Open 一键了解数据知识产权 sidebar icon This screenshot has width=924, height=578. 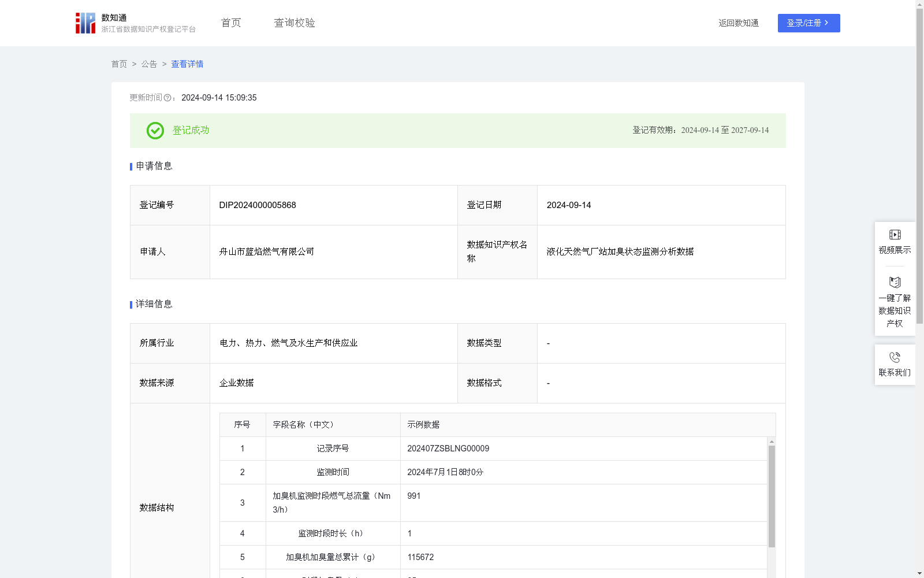pyautogui.click(x=895, y=283)
